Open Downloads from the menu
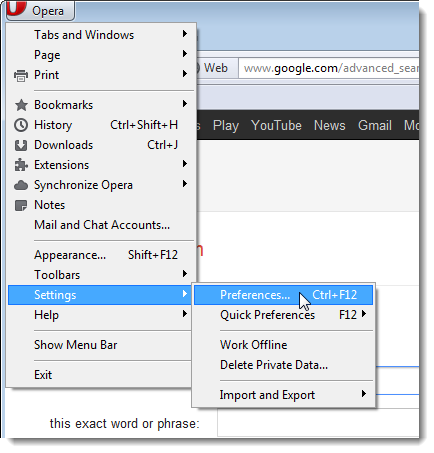 click(102, 145)
